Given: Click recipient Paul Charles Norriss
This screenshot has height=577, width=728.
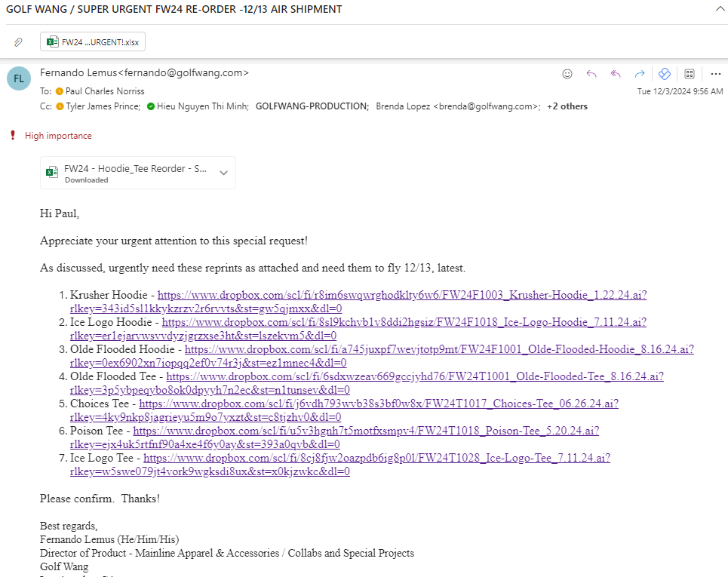Looking at the screenshot, I should (105, 91).
